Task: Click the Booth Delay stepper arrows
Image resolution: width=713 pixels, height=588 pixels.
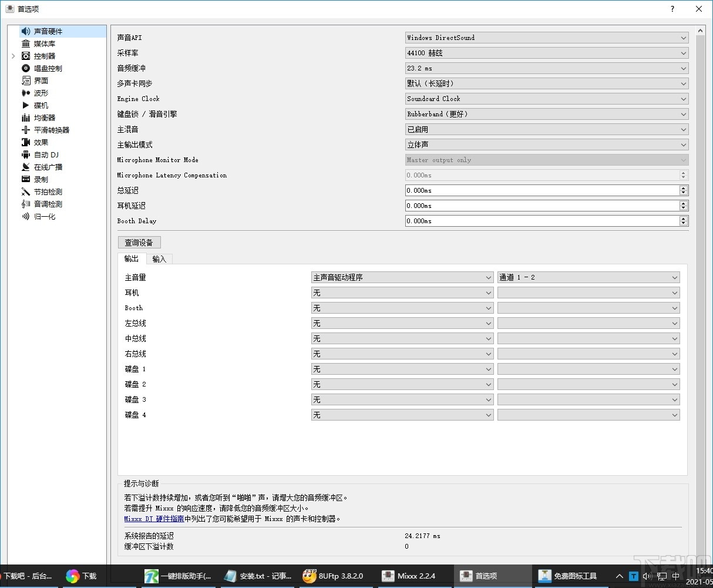Action: pyautogui.click(x=683, y=221)
